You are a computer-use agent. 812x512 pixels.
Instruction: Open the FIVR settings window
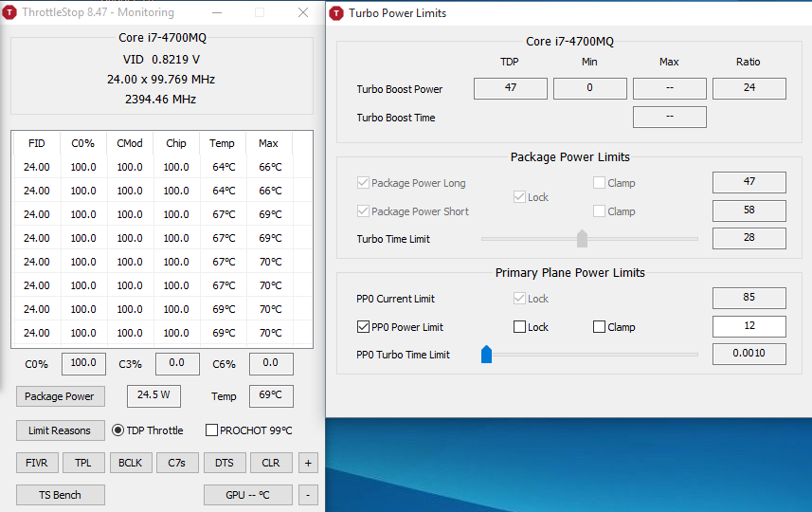point(36,463)
